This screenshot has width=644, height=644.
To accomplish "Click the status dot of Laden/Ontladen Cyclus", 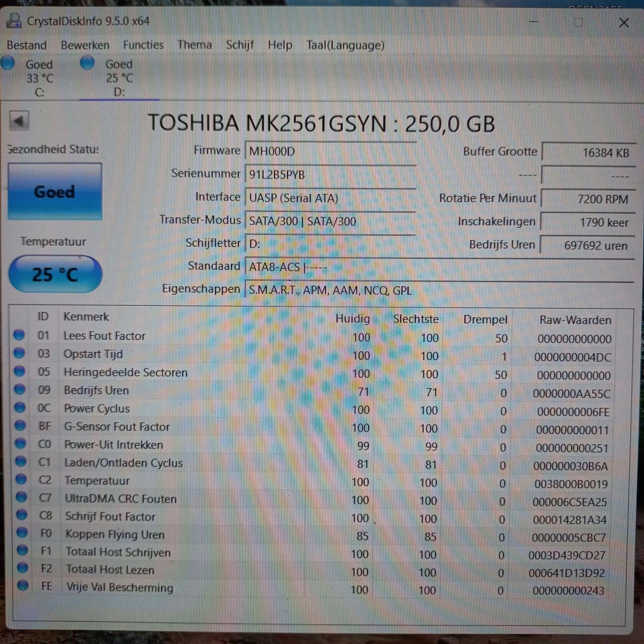I will (x=21, y=461).
